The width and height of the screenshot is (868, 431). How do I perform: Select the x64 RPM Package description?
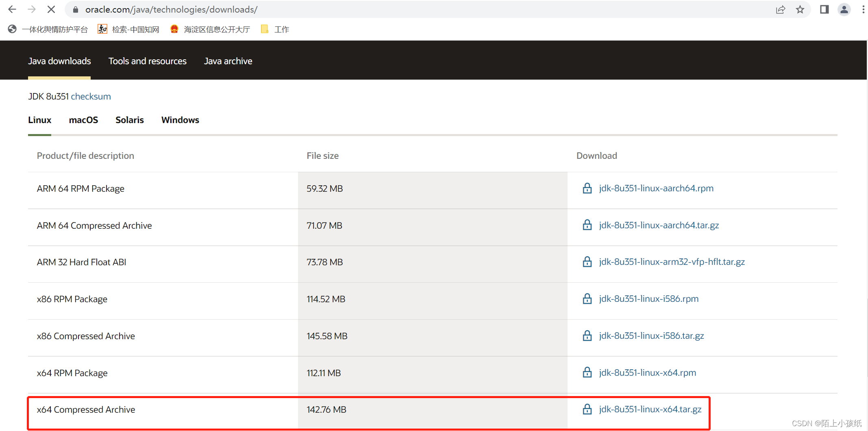(72, 373)
